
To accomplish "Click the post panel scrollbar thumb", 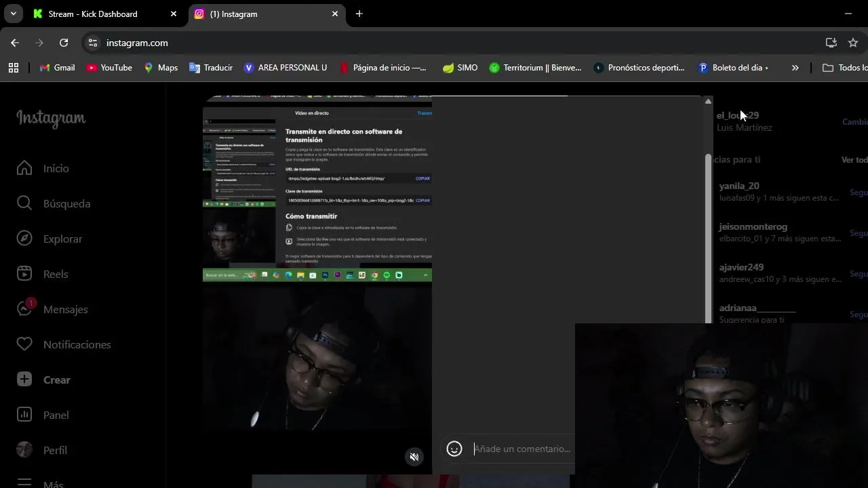I will click(x=709, y=237).
